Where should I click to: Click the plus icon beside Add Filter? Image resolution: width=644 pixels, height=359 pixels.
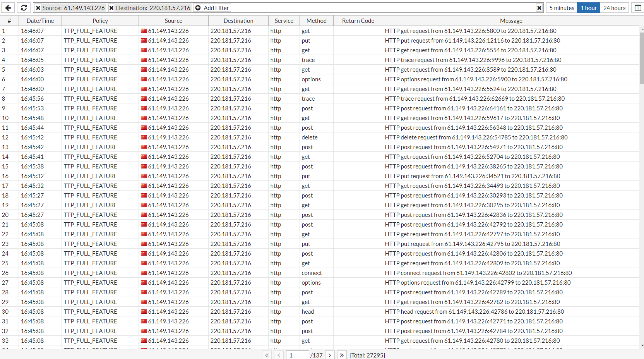(x=198, y=8)
